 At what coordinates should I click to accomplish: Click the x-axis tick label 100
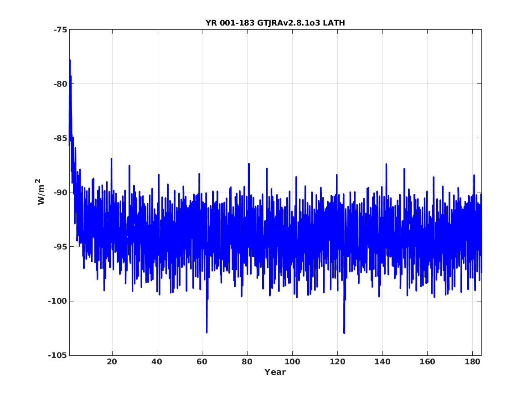pyautogui.click(x=292, y=362)
